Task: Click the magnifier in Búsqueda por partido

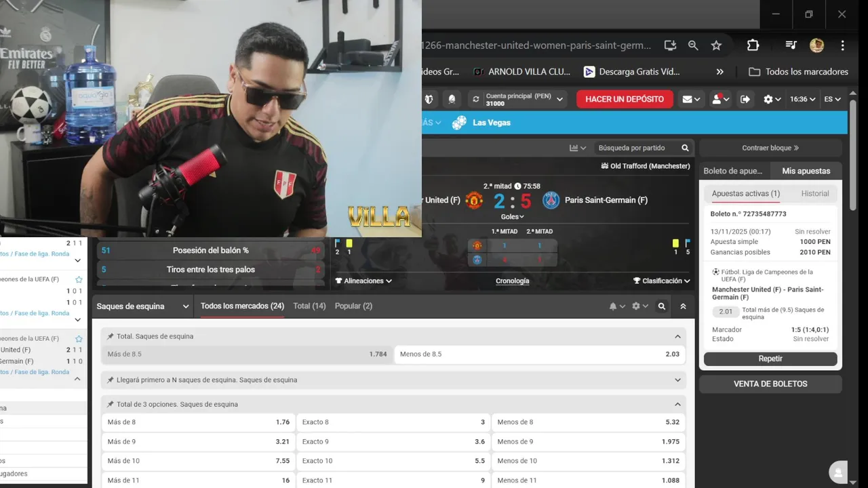Action: tap(685, 148)
